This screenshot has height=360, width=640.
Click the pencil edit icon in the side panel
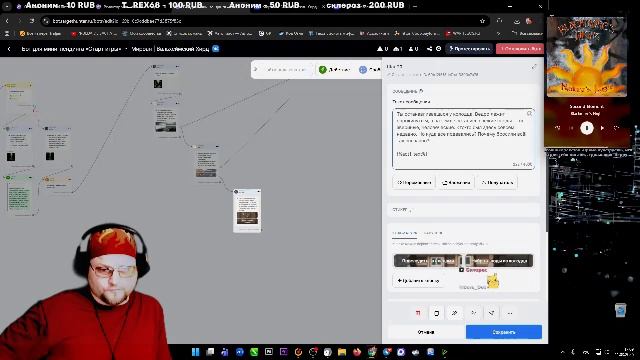click(533, 67)
